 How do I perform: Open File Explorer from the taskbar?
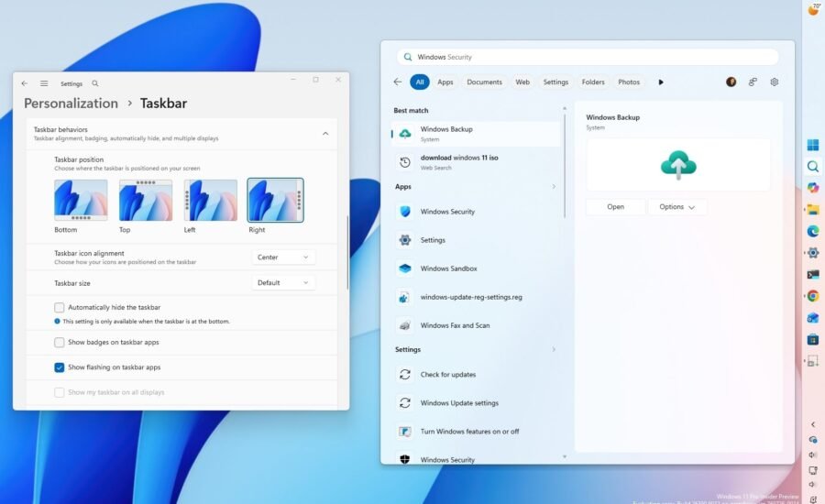pos(813,210)
